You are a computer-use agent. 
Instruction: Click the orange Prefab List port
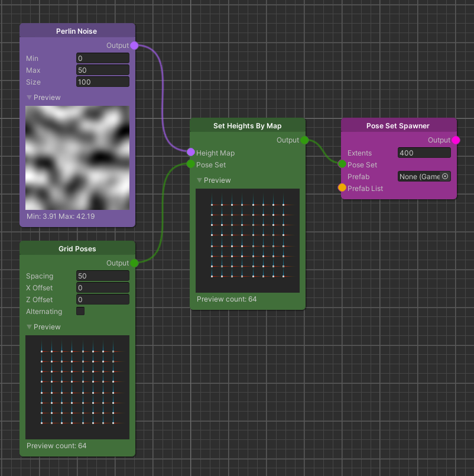point(342,187)
